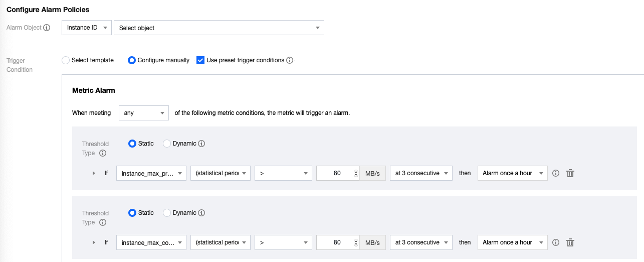644x262 pixels.
Task: Select Dynamic threshold for first condition
Action: [167, 144]
